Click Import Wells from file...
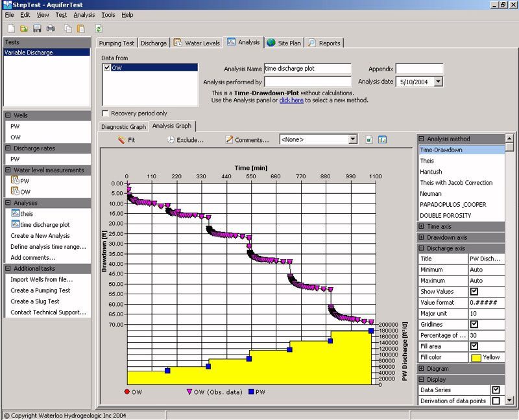 pyautogui.click(x=42, y=279)
